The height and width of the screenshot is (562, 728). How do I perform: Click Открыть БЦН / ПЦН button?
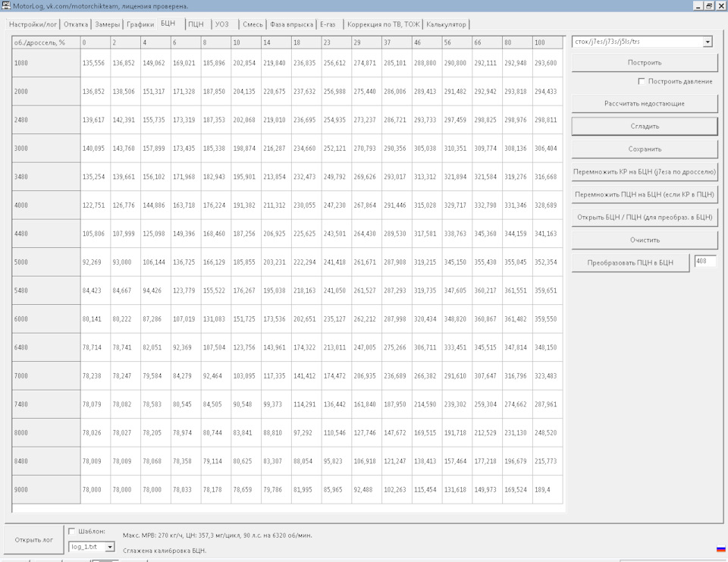pos(645,218)
